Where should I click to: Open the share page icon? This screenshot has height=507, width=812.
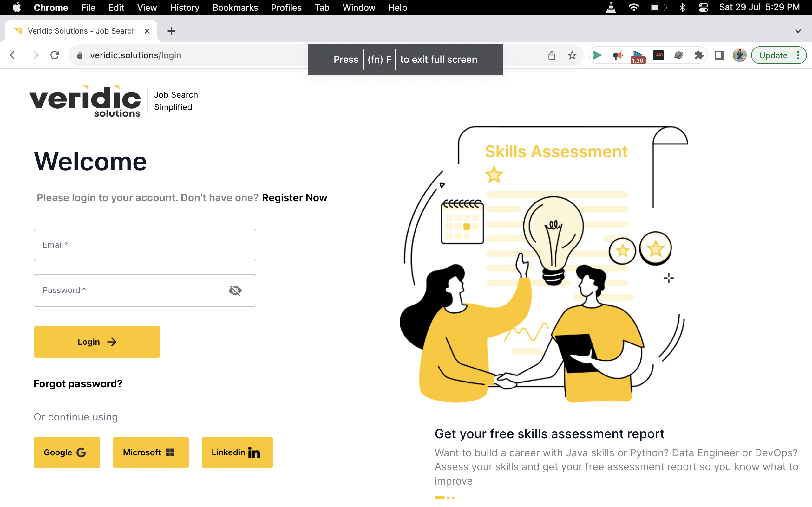pos(552,55)
